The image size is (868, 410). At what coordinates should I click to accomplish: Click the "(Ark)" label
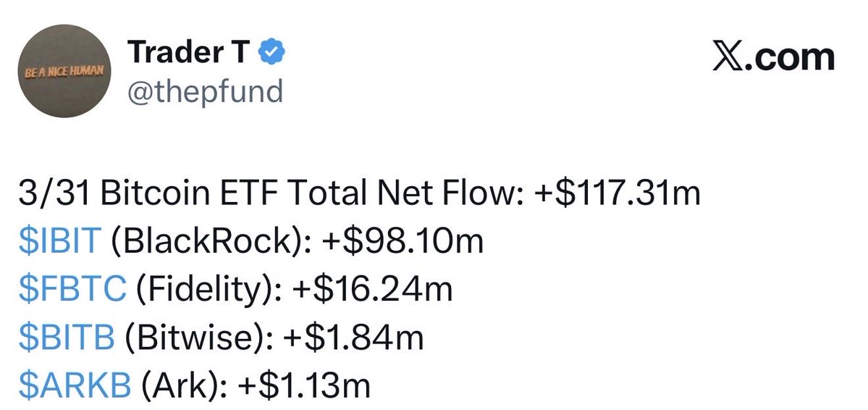coord(174,386)
